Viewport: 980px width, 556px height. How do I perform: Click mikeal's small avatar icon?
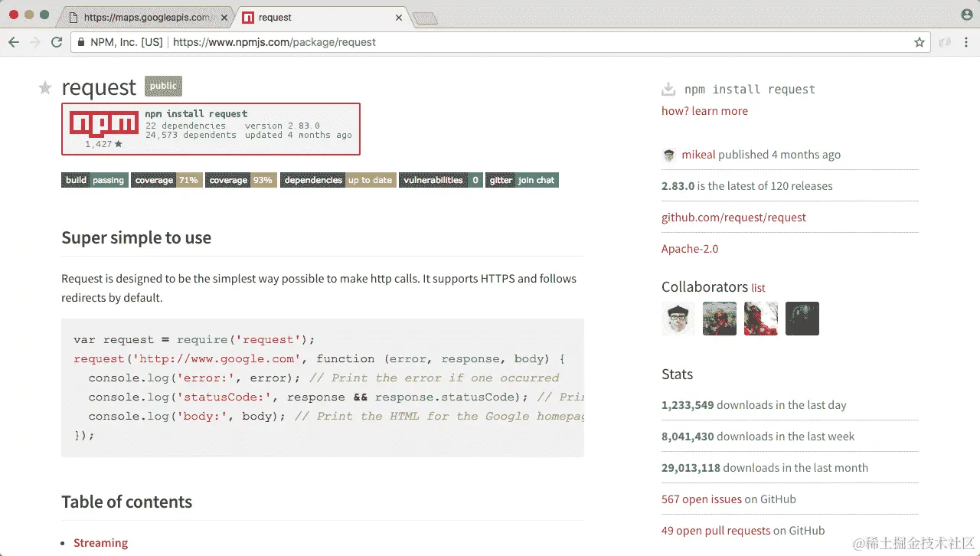pyautogui.click(x=669, y=155)
